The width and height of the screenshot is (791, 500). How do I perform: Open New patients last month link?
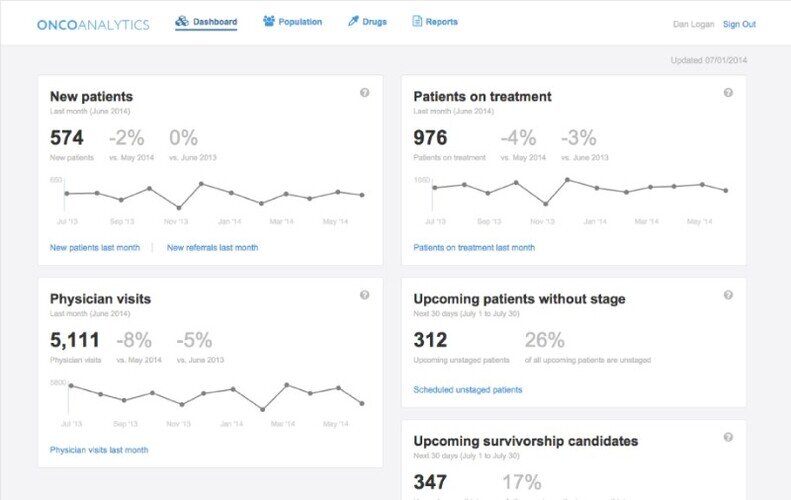click(x=95, y=247)
